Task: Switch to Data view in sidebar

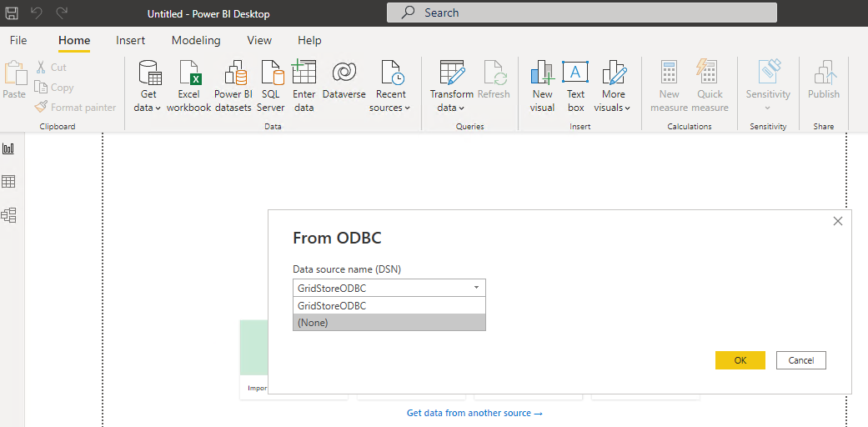Action: (x=9, y=182)
